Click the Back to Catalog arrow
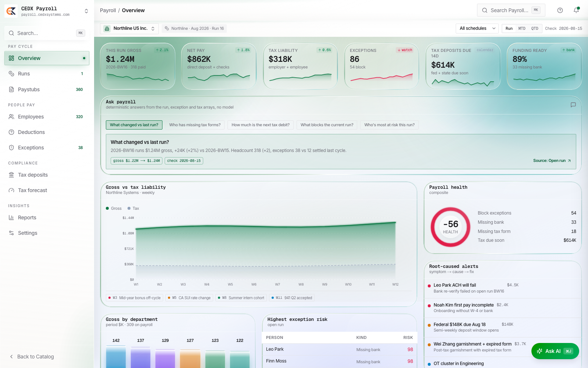 coord(11,357)
